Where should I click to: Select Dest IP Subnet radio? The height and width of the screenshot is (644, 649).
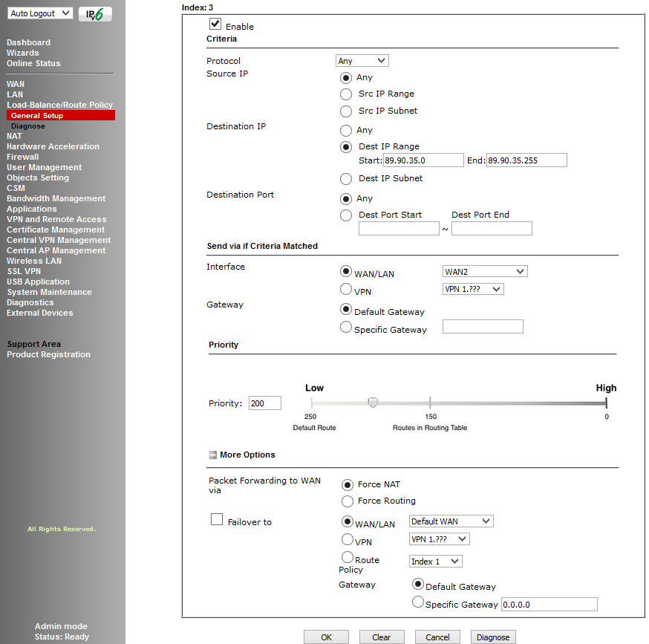[346, 179]
